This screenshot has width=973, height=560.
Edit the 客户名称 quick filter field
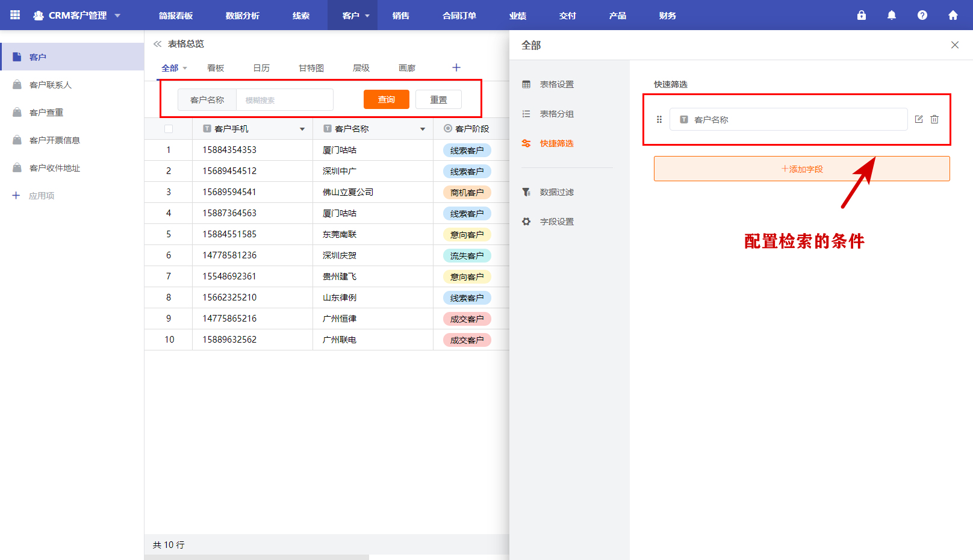coord(918,119)
